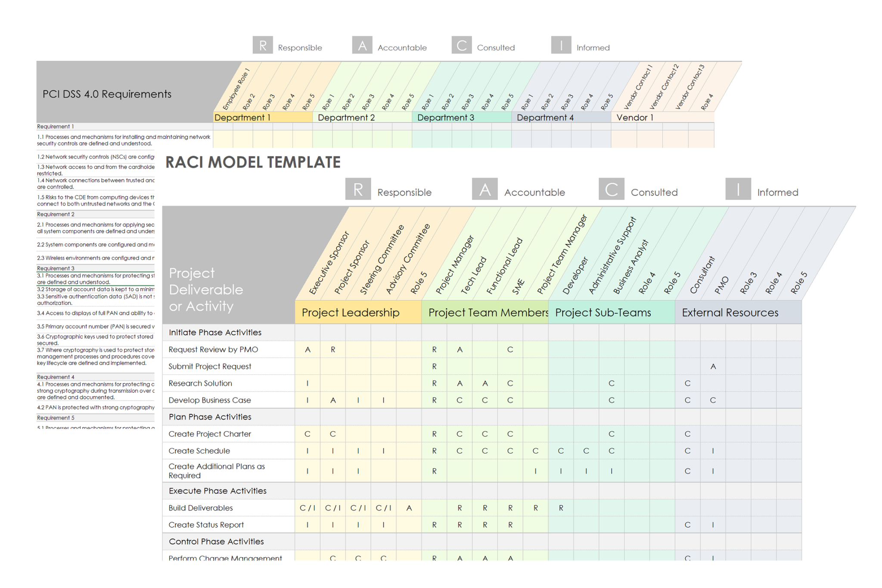Viewport: 882px width, 588px height.
Task: Click the Steering Committee column header
Action: 382,259
